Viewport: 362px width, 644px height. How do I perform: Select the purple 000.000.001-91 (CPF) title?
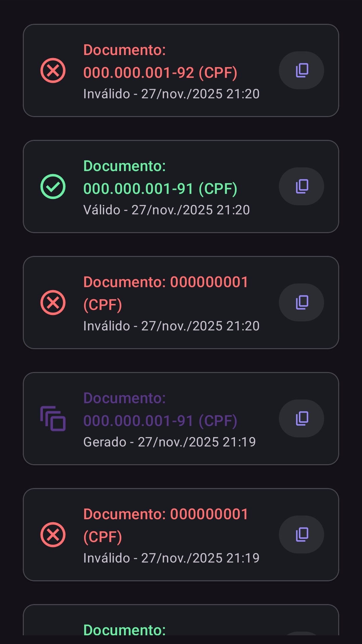pos(160,410)
